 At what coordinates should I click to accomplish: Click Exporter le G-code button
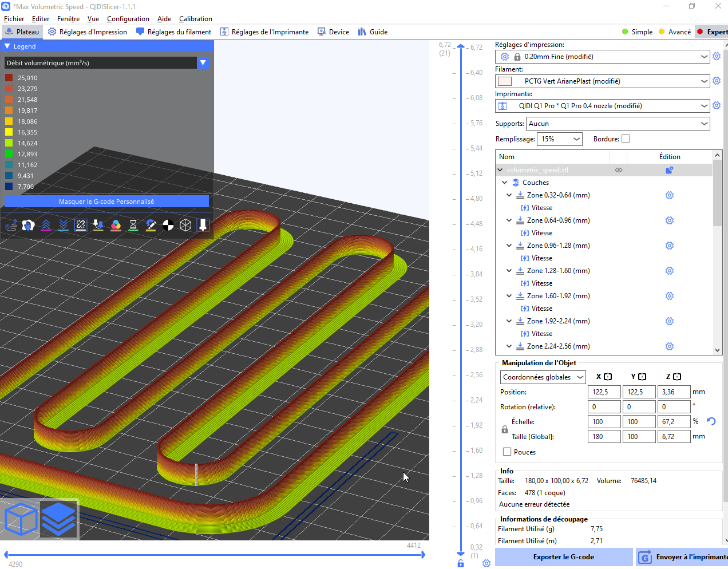563,557
